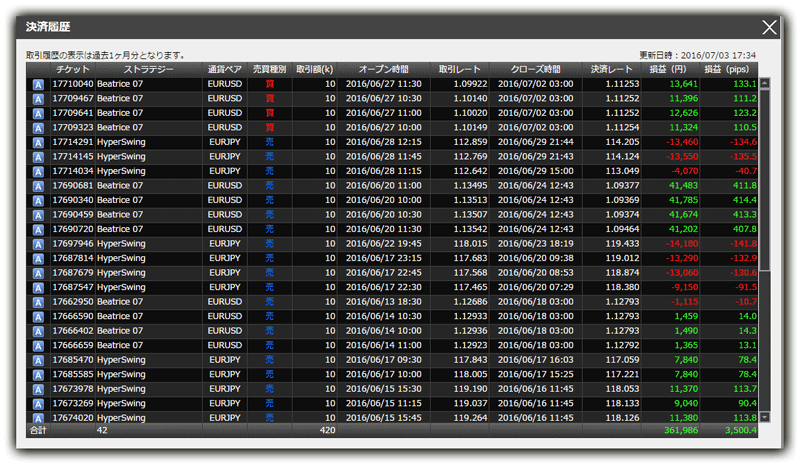
Task: Click the A icon for ticket 17674020
Action: (38, 418)
